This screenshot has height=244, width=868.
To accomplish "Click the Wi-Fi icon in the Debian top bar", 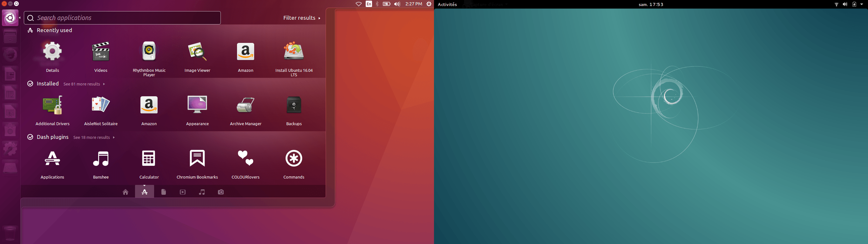I will (836, 4).
